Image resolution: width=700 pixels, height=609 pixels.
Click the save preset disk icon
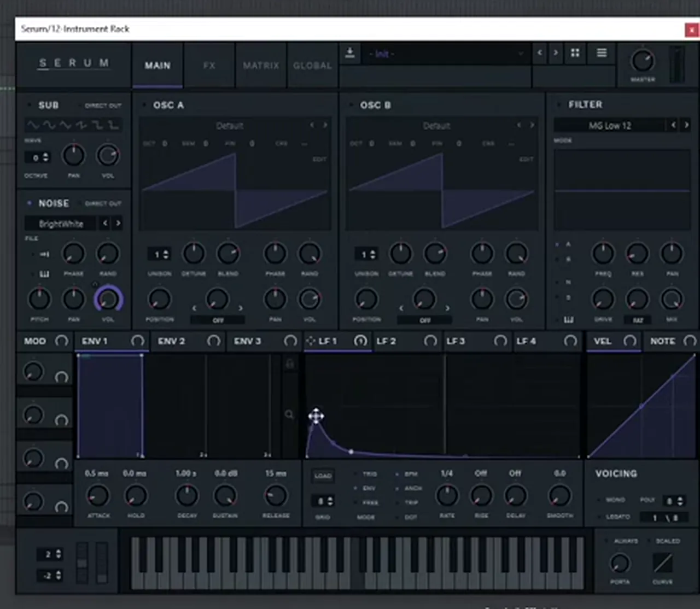(350, 53)
